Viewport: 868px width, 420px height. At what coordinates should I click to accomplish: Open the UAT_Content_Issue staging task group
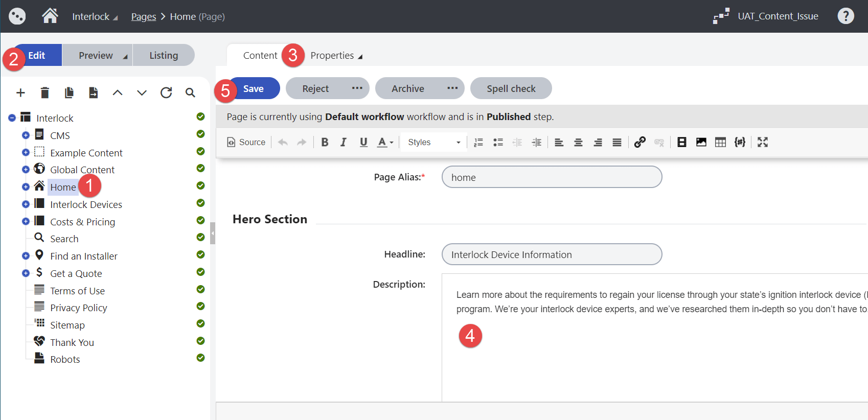pos(766,16)
